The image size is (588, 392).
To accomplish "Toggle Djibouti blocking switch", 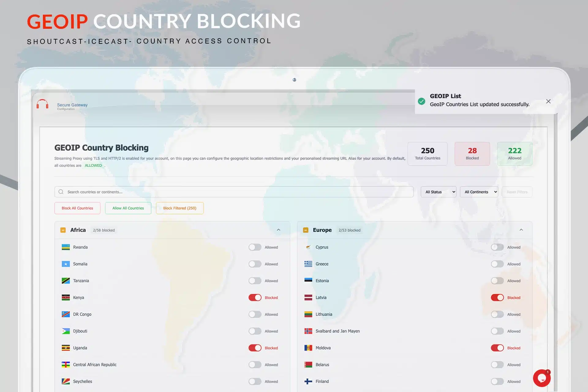I will [x=255, y=331].
